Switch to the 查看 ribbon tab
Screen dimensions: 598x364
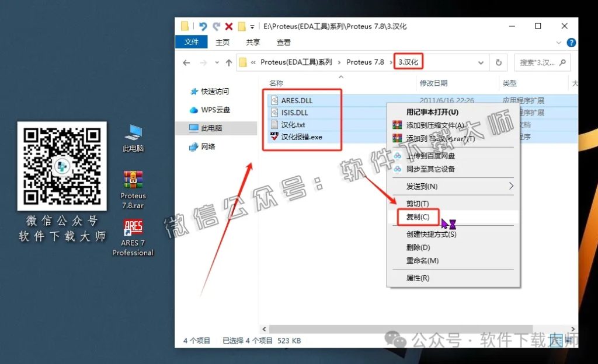tap(283, 42)
